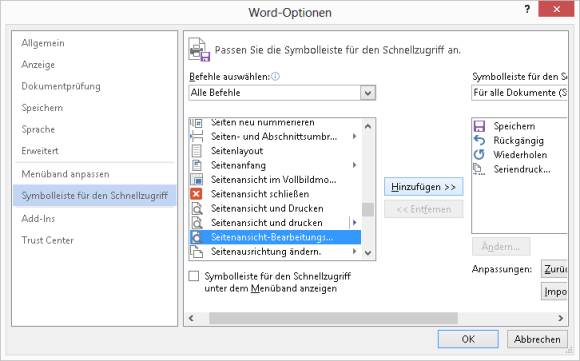Expand the Seitenanfang submenu arrow
This screenshot has width=580, height=361.
tap(354, 165)
